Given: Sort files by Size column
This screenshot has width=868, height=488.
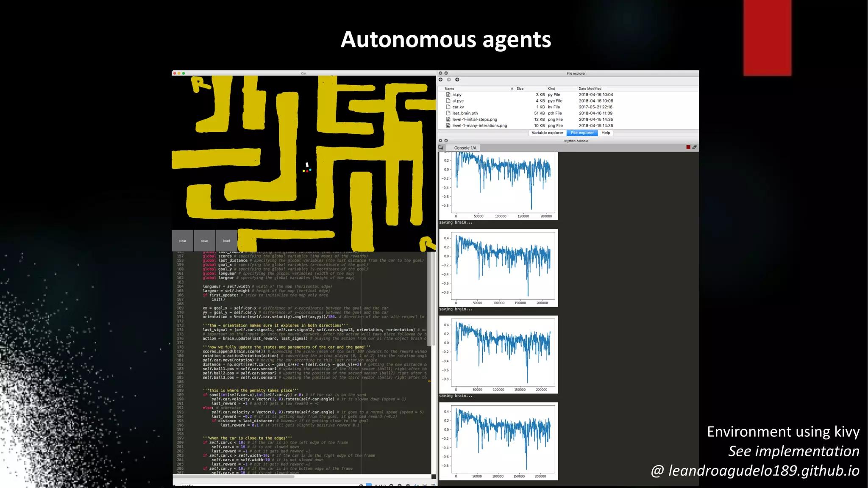Looking at the screenshot, I should (520, 89).
